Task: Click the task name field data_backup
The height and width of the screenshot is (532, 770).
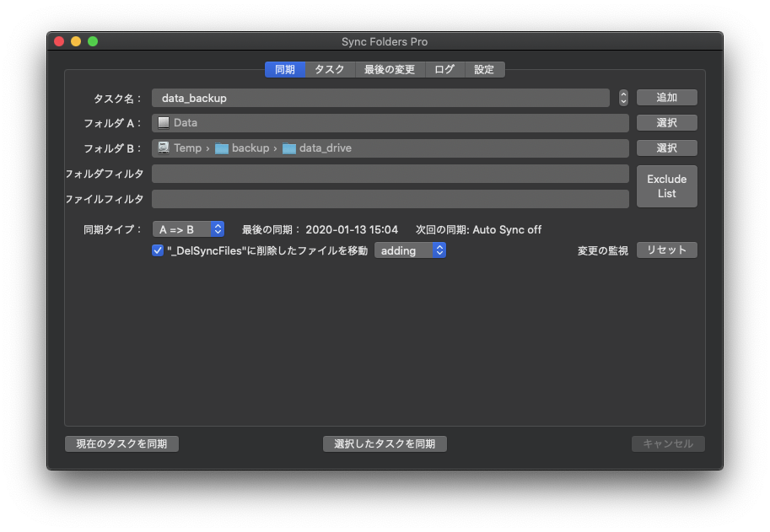Action: (x=380, y=98)
